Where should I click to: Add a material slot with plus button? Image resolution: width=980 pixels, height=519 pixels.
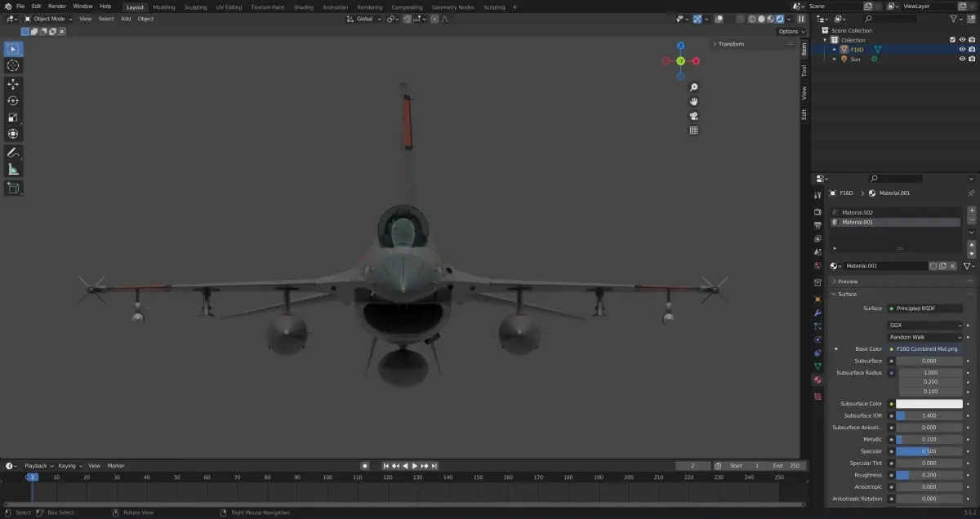tap(972, 211)
